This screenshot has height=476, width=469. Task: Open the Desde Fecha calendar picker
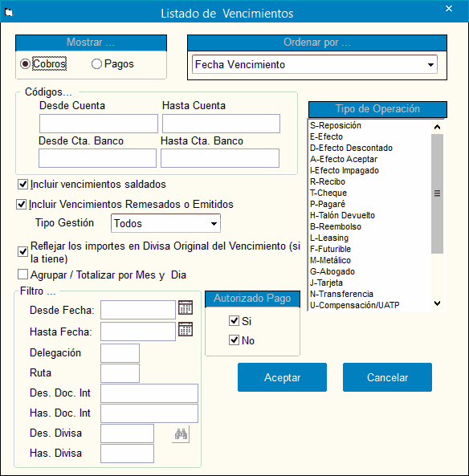[x=186, y=307]
